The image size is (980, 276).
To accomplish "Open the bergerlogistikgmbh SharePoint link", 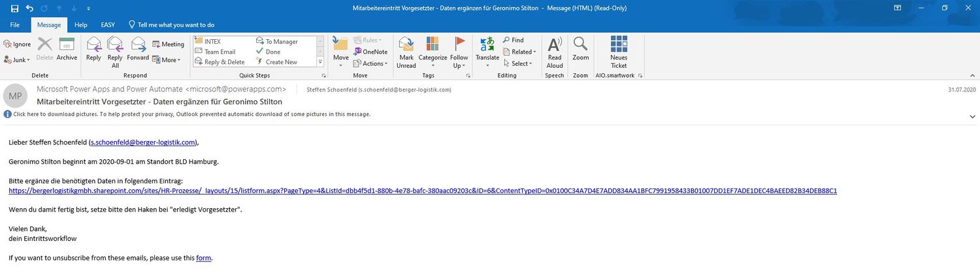I will 423,191.
